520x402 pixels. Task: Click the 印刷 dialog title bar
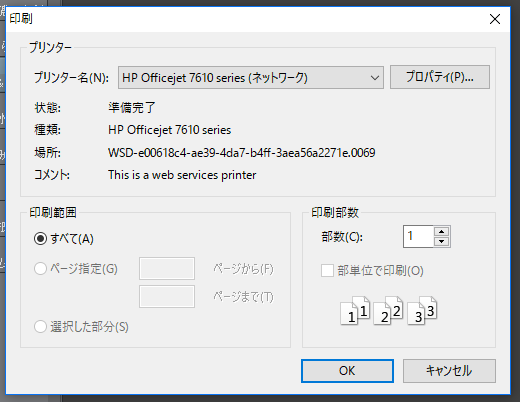tap(247, 19)
